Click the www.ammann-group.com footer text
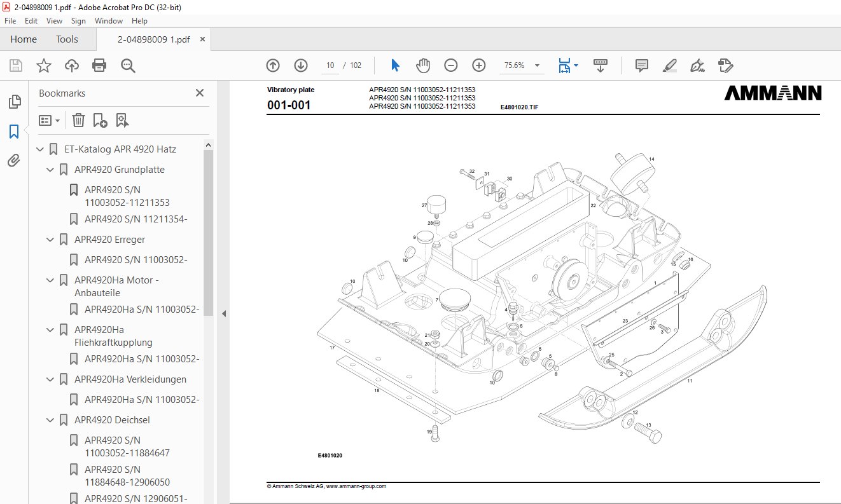Viewport: 841px width, 504px height. click(356, 486)
